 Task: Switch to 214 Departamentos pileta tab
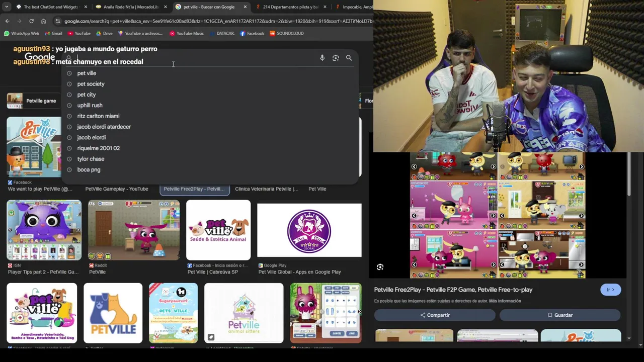[x=290, y=7]
